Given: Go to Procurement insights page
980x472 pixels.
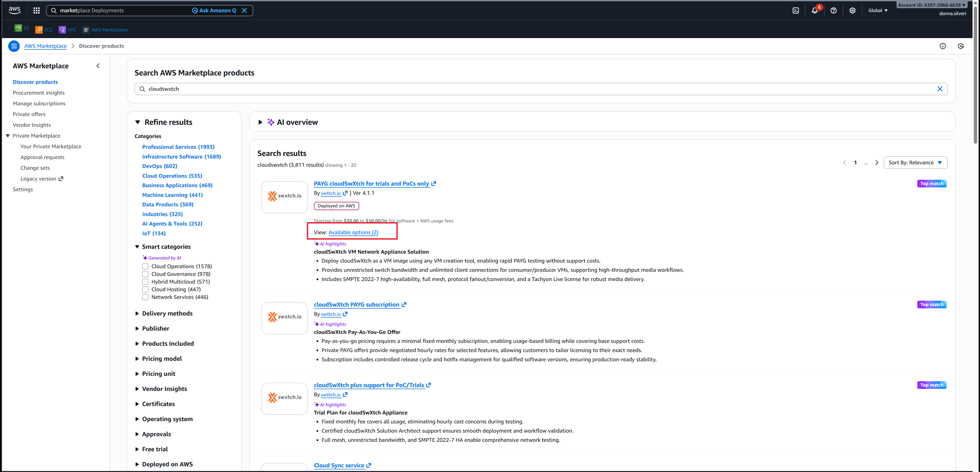Looking at the screenshot, I should tap(38, 93).
